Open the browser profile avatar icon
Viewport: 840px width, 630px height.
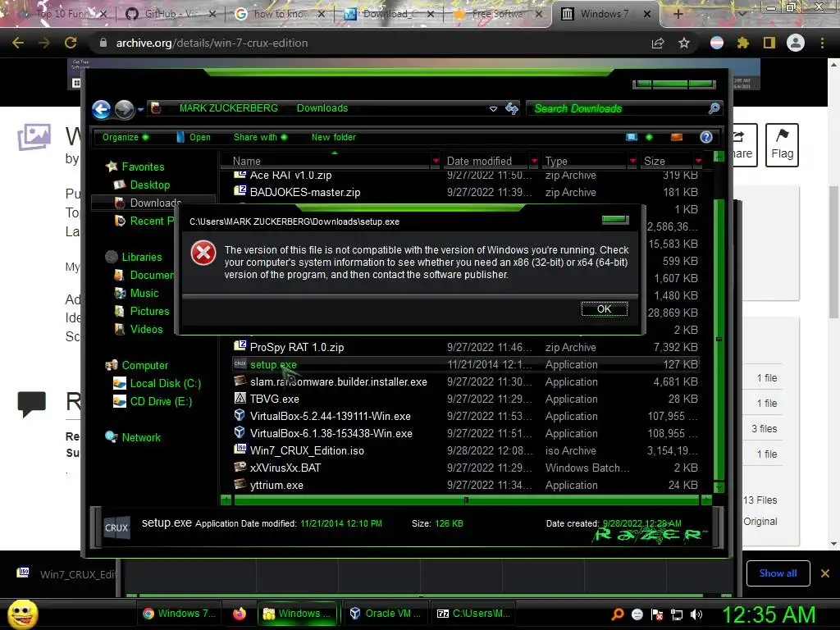796,43
